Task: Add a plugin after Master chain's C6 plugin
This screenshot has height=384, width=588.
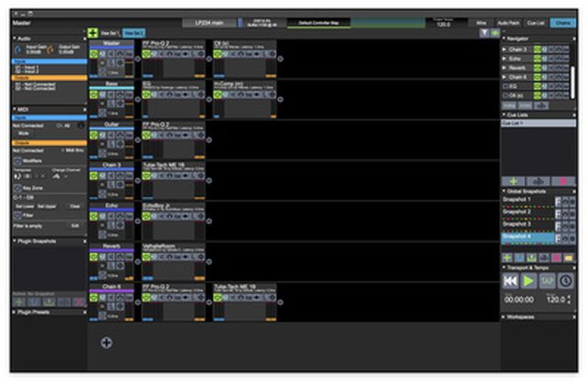Action: [x=280, y=59]
